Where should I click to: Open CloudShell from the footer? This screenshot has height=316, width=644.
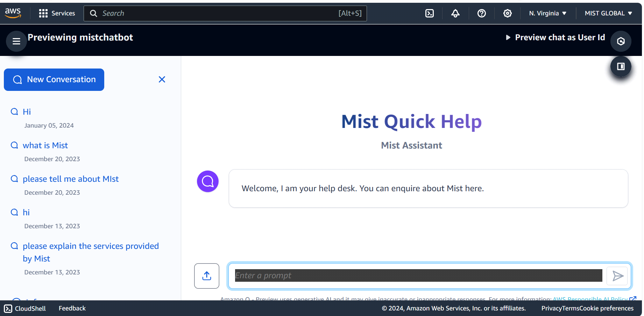(25, 308)
